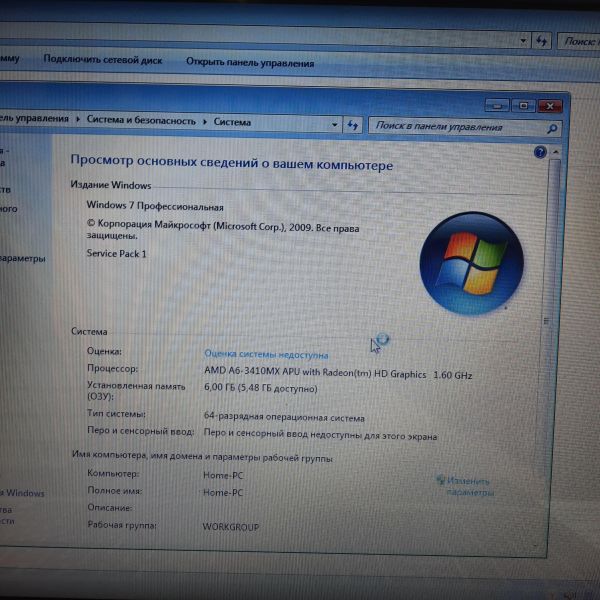Click the blue help question mark icon
This screenshot has width=600, height=600.
click(x=540, y=153)
